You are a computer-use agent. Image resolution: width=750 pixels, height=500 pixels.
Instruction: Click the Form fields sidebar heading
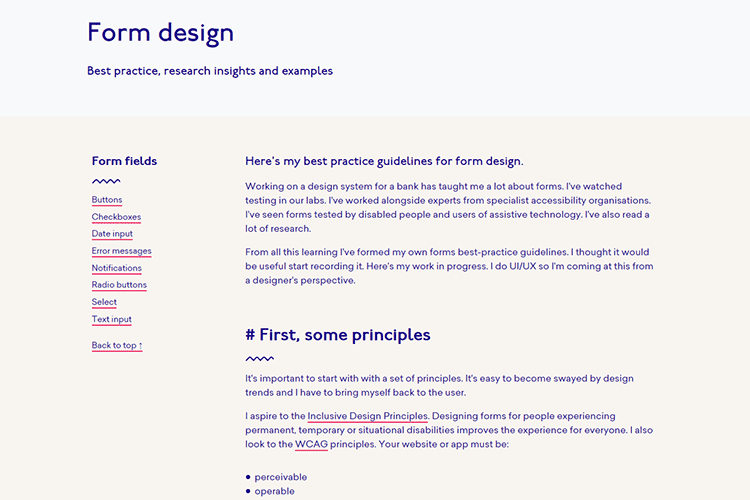[124, 161]
